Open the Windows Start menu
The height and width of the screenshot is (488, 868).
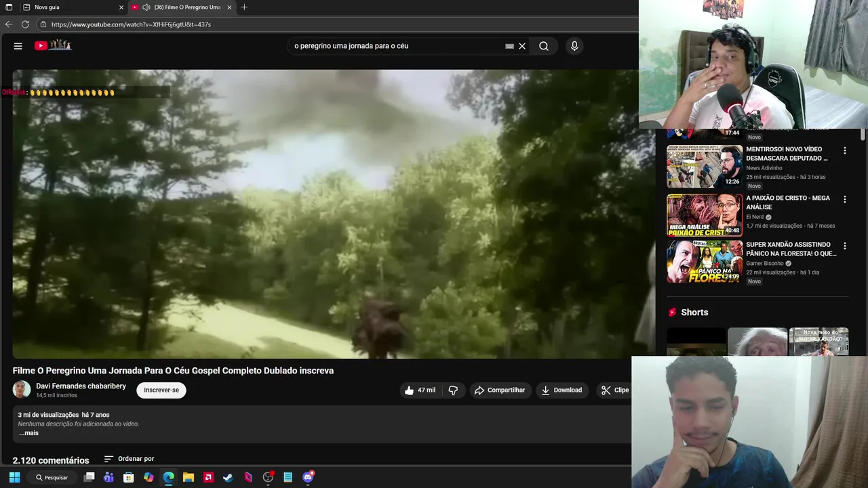pyautogui.click(x=14, y=477)
